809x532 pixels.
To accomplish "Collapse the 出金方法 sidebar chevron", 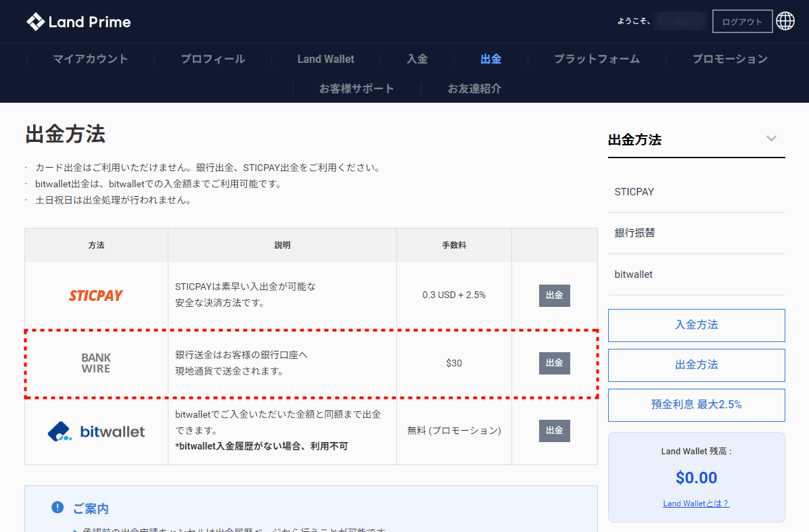I will coord(771,139).
